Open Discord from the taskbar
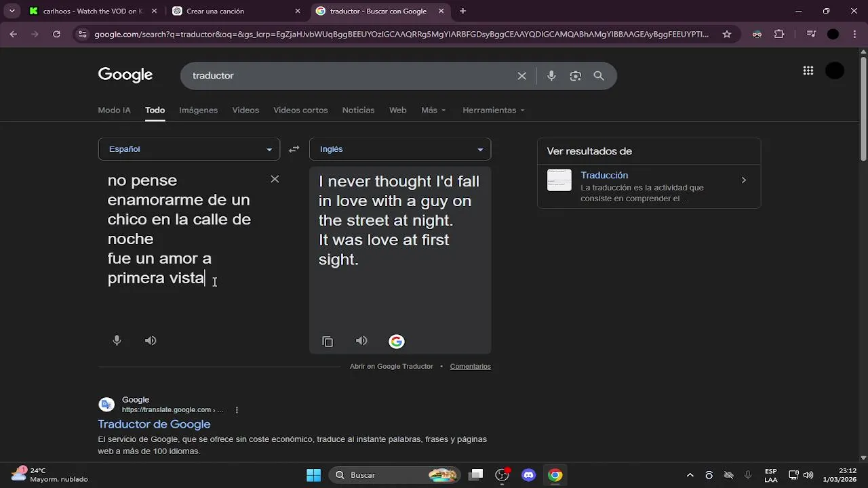Viewport: 868px width, 488px height. [x=529, y=475]
